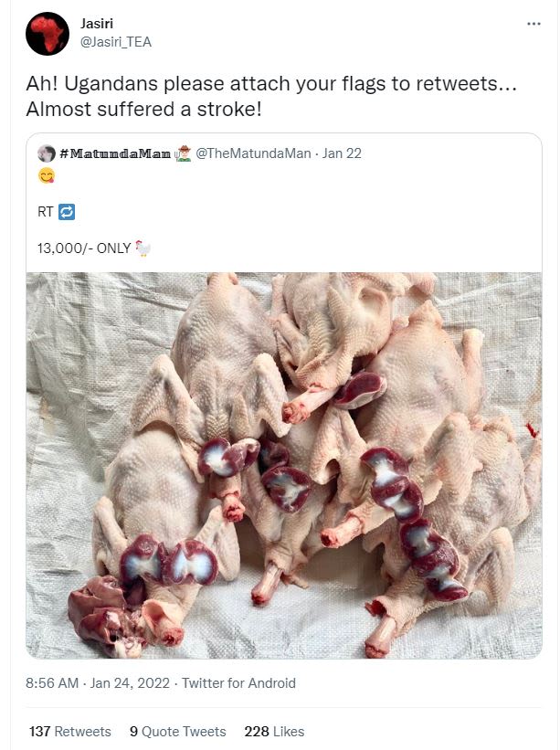Image resolution: width=560 pixels, height=750 pixels.
Task: Click the #MatundaMan small avatar
Action: [47, 153]
